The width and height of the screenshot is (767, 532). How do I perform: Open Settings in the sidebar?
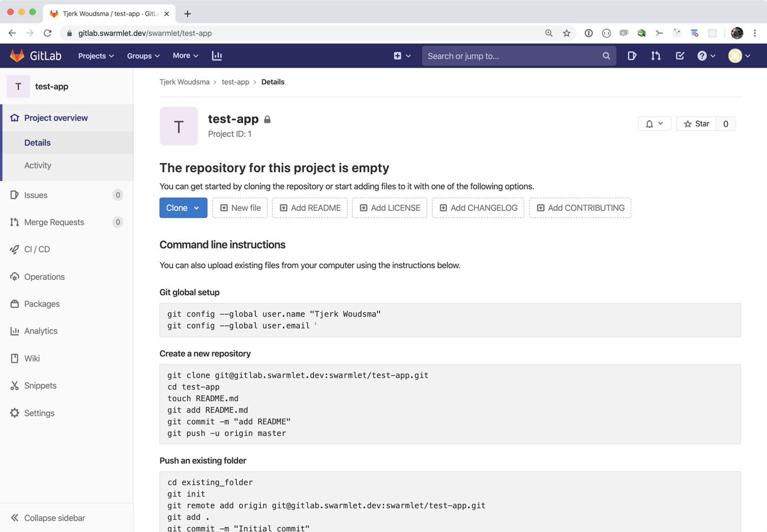(39, 413)
